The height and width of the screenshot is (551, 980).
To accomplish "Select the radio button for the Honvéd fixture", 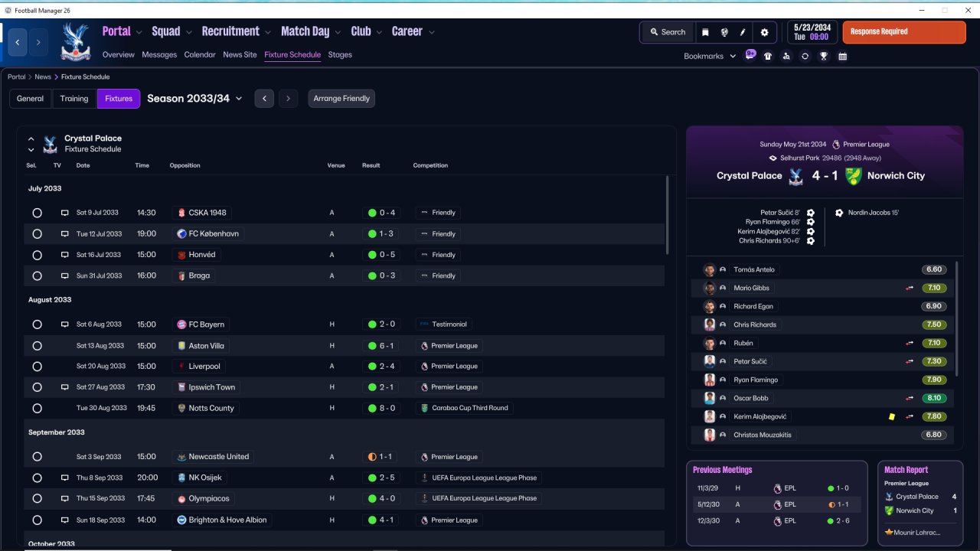I will 37,255.
